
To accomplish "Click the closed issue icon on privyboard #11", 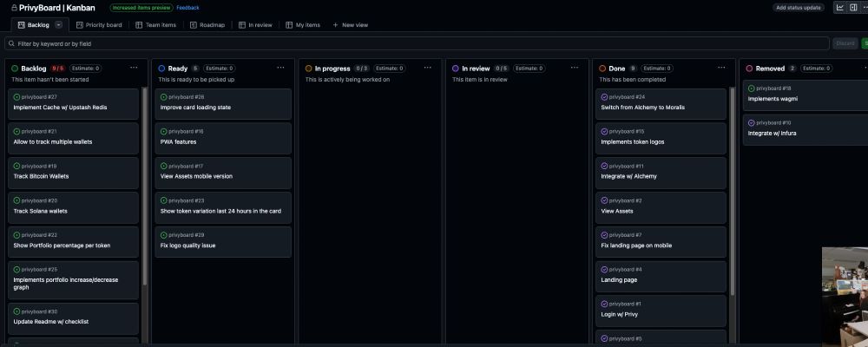I will [604, 166].
